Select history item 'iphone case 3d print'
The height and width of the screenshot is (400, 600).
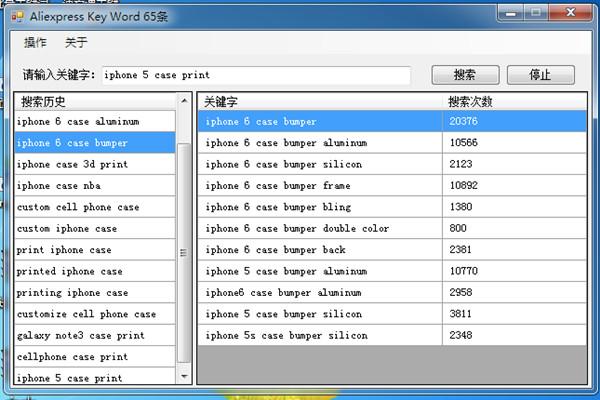95,164
